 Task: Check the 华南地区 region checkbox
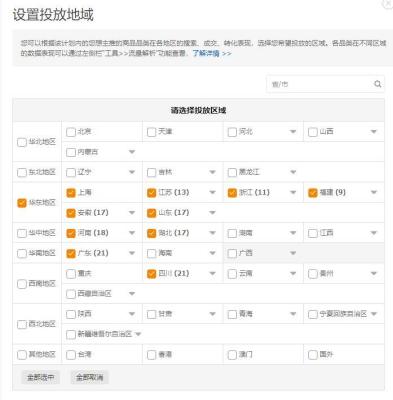(22, 253)
